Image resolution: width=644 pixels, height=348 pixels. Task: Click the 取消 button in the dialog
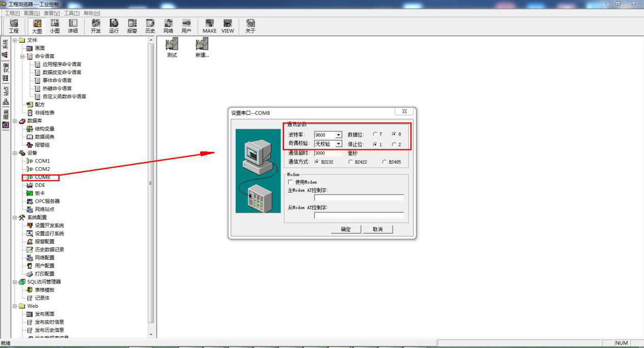[377, 229]
